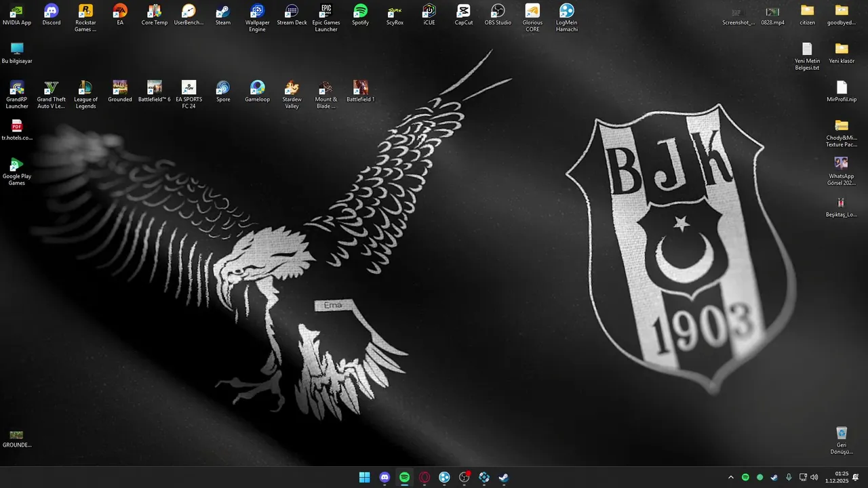868x488 pixels.
Task: Select the Bu bilgisayar icon
Action: click(17, 53)
